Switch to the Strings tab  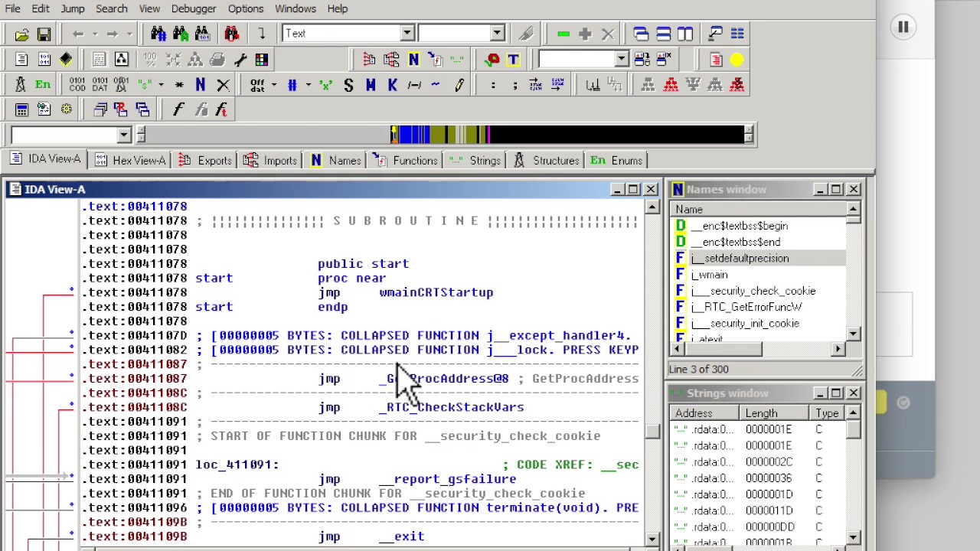[x=475, y=160]
